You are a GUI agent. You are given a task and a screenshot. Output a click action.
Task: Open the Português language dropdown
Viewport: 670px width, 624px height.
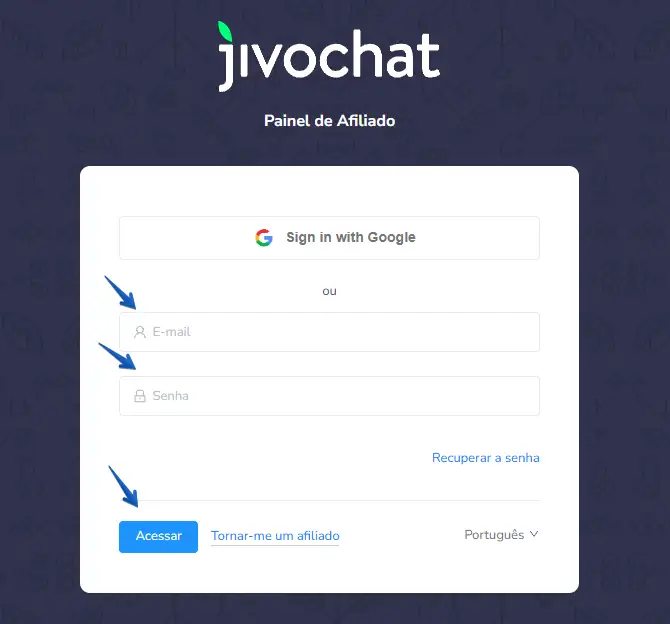(501, 535)
